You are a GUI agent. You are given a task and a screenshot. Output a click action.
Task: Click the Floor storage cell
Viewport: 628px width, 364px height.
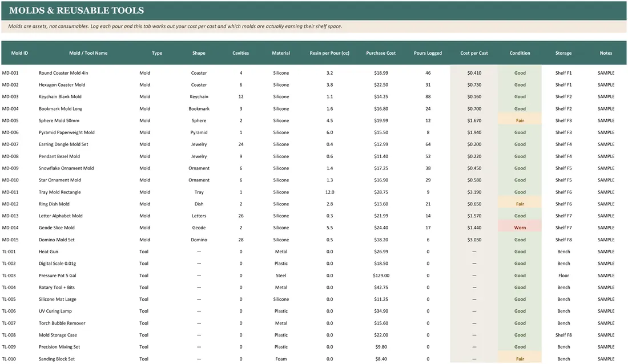pos(563,276)
